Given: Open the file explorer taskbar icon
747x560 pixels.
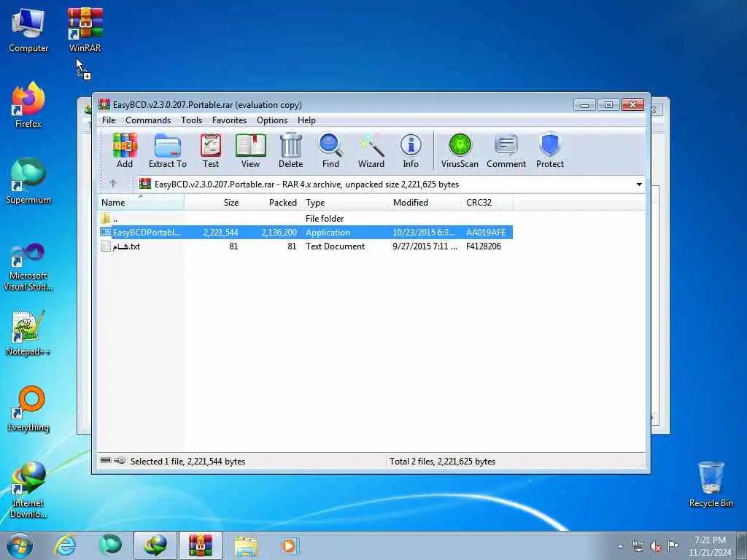Looking at the screenshot, I should (x=246, y=545).
